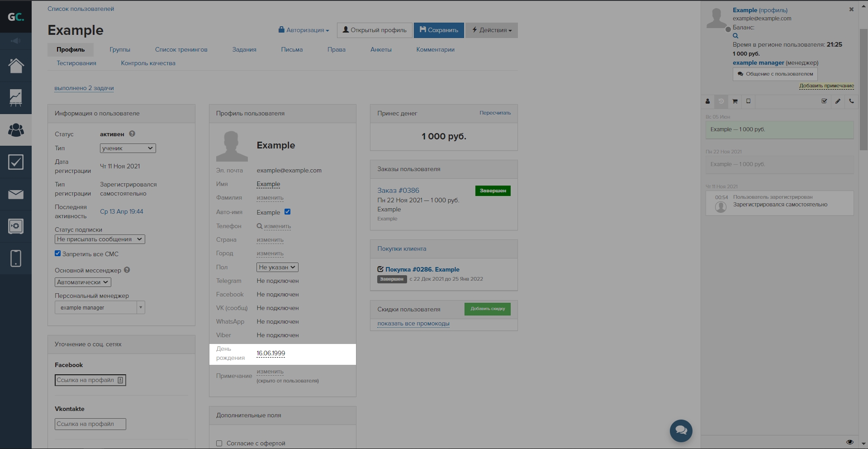The width and height of the screenshot is (868, 449).
Task: Open the home icon in sidebar
Action: click(x=16, y=66)
